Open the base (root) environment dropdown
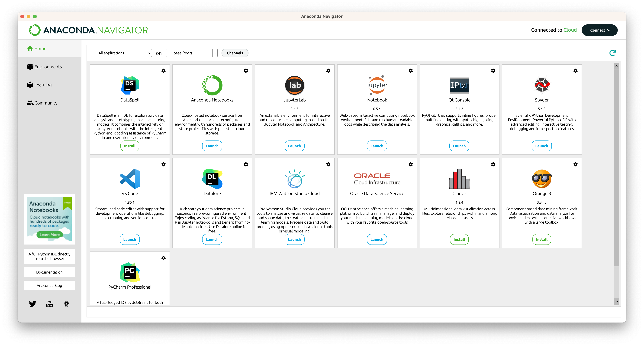The width and height of the screenshot is (644, 346). pyautogui.click(x=191, y=53)
